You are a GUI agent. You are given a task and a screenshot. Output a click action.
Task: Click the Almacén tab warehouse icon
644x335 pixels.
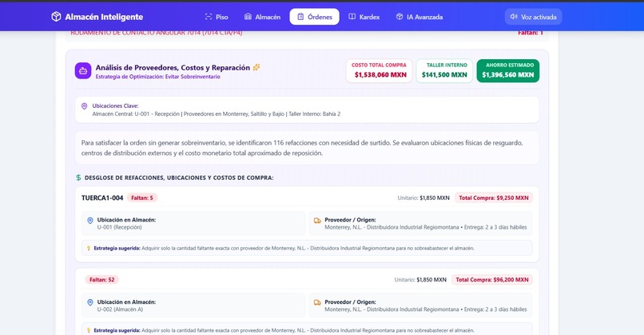tap(248, 17)
